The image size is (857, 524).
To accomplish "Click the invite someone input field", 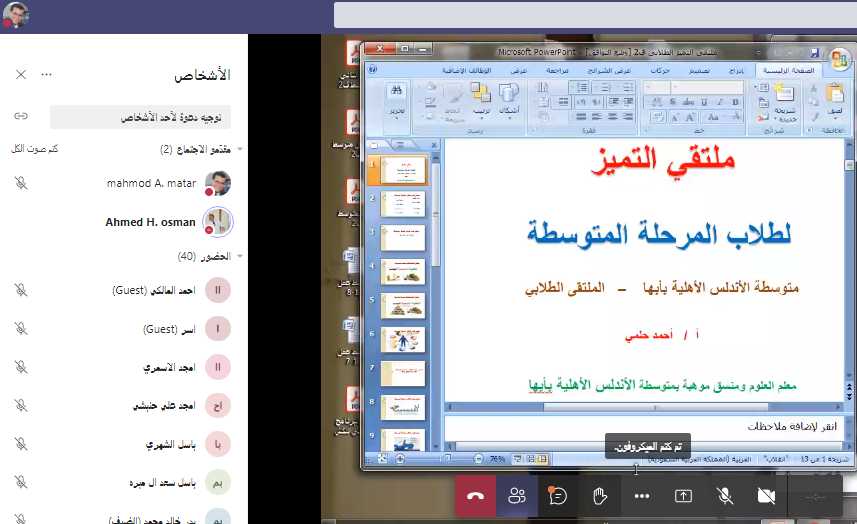I will click(x=140, y=118).
